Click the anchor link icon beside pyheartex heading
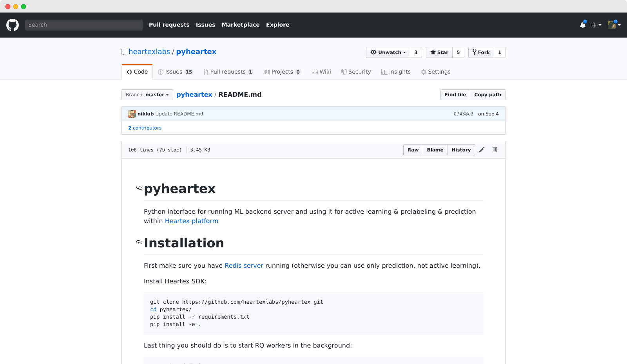The height and width of the screenshot is (364, 627). point(139,188)
